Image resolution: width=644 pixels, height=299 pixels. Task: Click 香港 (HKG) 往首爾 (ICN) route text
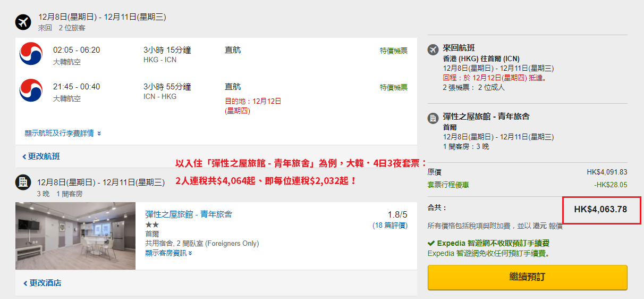click(481, 59)
